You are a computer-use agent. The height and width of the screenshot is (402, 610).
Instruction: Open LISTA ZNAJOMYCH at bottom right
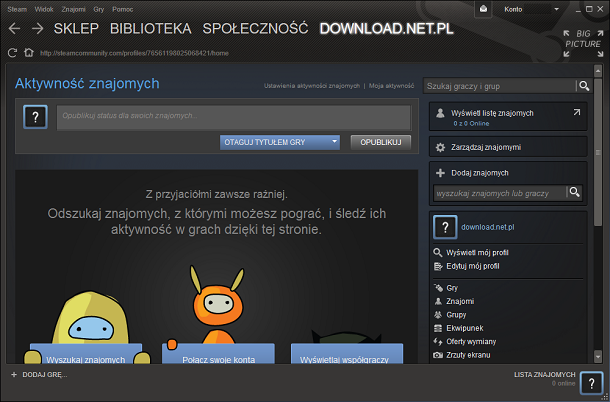(545, 375)
